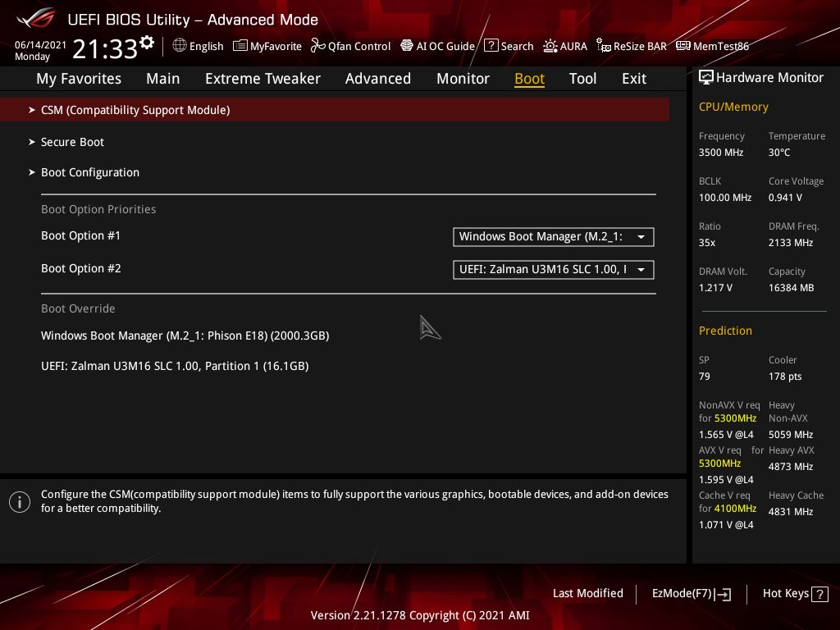Viewport: 840px width, 630px height.
Task: Open the Advanced tab
Action: click(x=378, y=79)
